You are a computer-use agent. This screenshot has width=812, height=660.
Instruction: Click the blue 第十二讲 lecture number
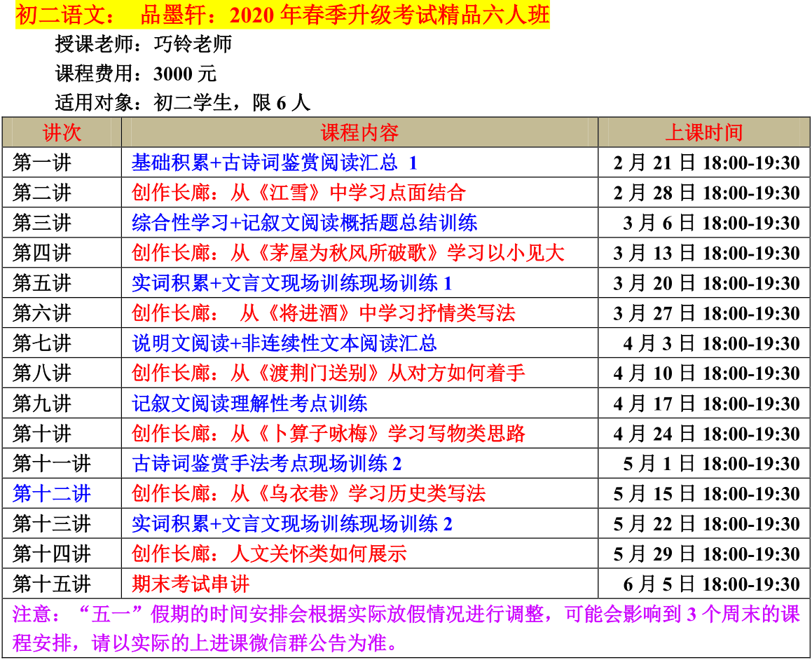point(52,494)
